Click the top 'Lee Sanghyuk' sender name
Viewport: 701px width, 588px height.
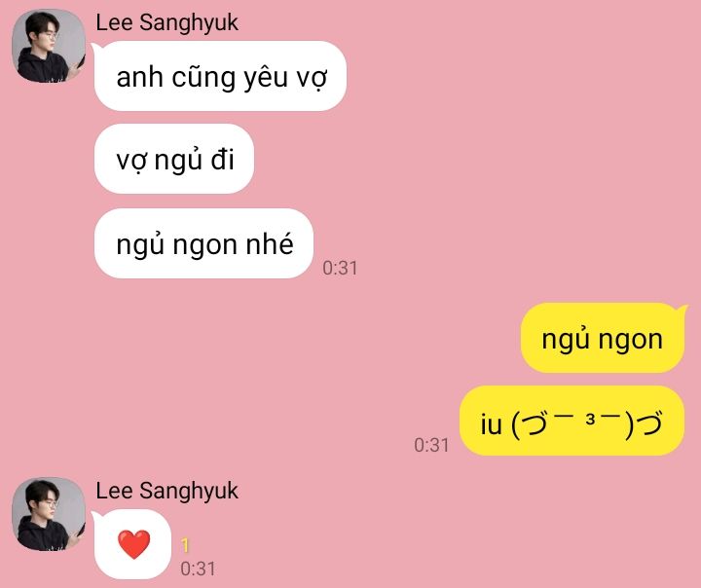(167, 22)
